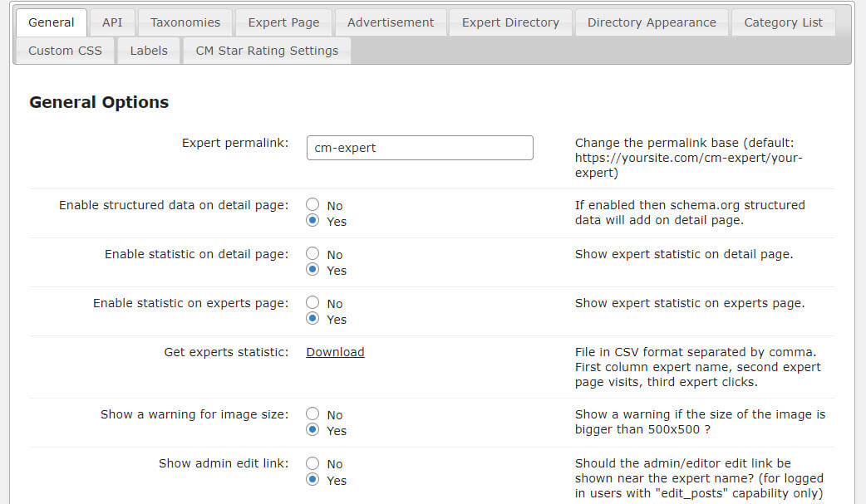Open the Taxonomies tab
Viewport: 866px width, 504px height.
[185, 23]
